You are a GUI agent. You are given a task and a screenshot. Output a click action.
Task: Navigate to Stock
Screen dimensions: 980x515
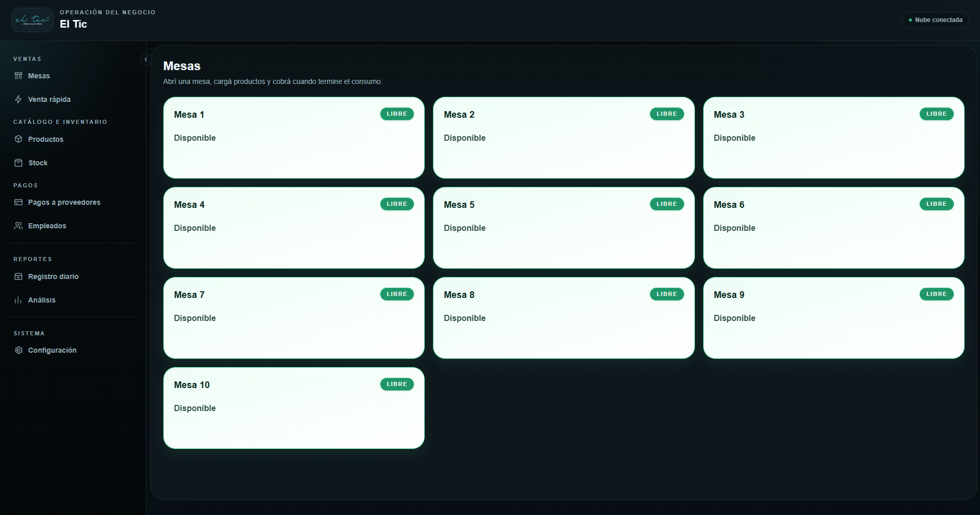coord(72,163)
